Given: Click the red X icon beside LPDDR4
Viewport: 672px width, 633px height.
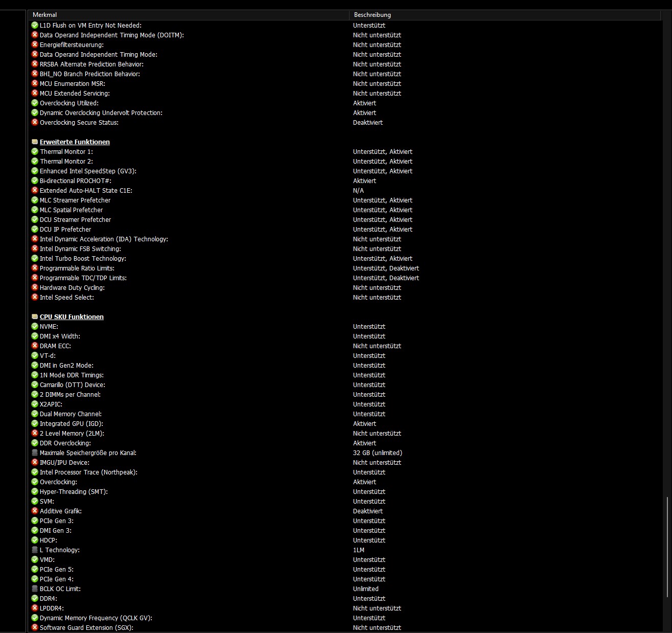Looking at the screenshot, I should pyautogui.click(x=35, y=608).
